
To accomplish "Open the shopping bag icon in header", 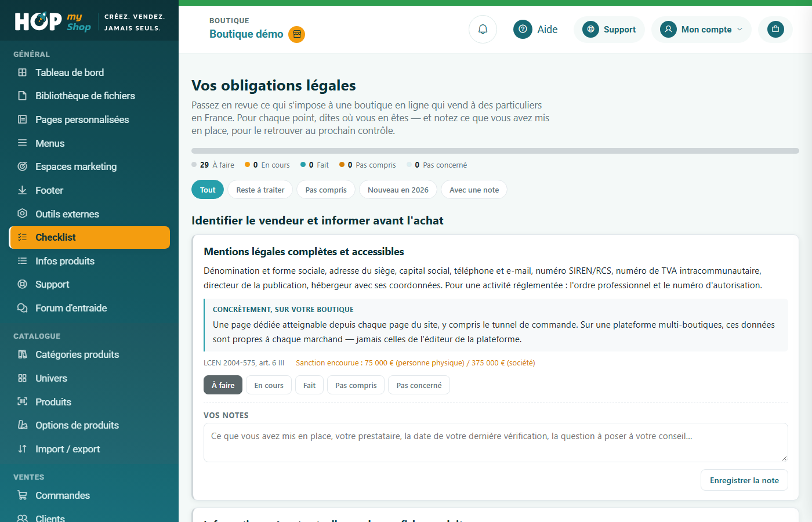I will click(775, 29).
